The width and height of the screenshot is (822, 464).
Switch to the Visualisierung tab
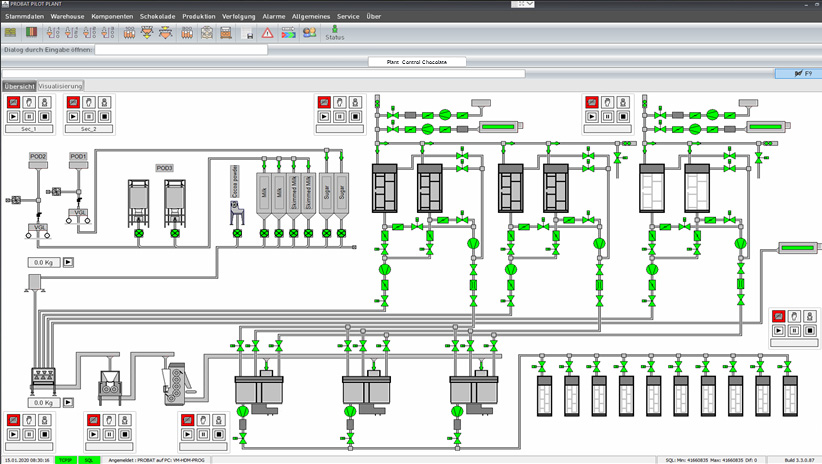tap(61, 86)
